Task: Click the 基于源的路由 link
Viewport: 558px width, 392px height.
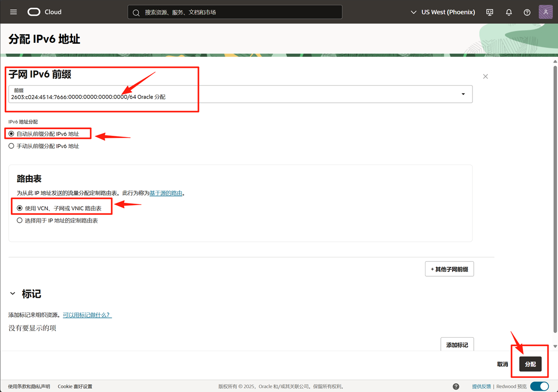Action: [166, 193]
